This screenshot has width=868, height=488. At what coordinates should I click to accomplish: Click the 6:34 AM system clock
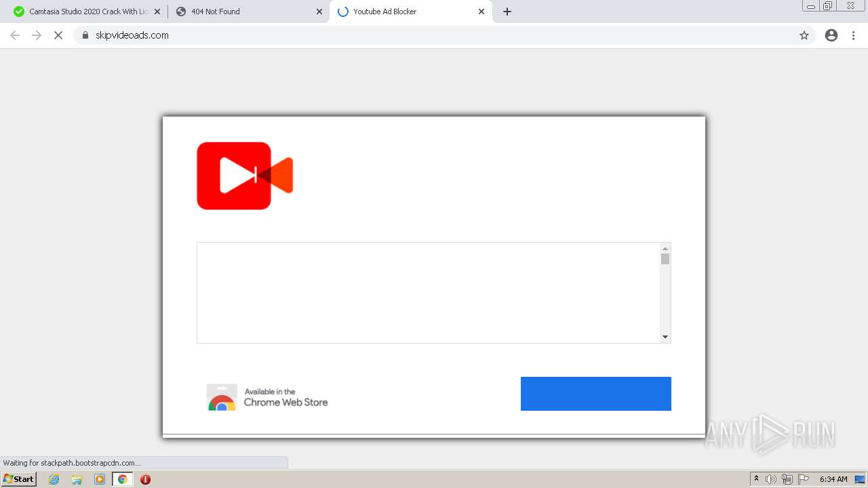[833, 479]
